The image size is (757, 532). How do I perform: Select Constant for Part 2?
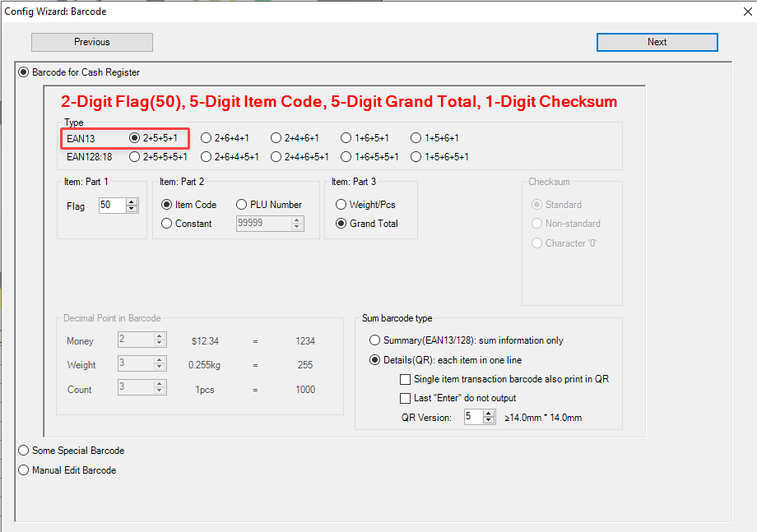coord(186,224)
